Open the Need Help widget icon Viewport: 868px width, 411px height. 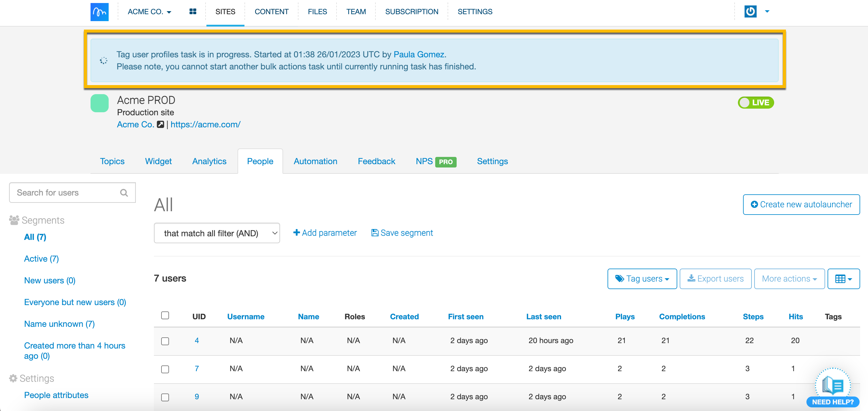[833, 385]
